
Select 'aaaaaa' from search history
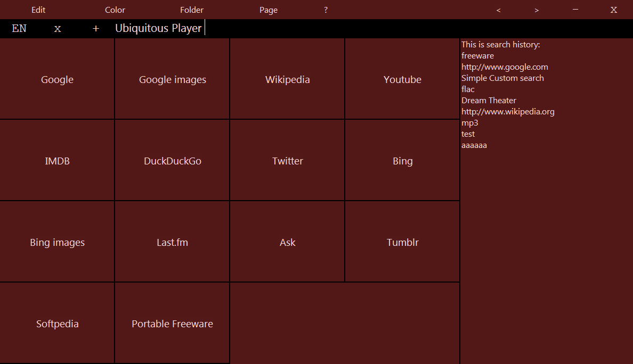(474, 145)
